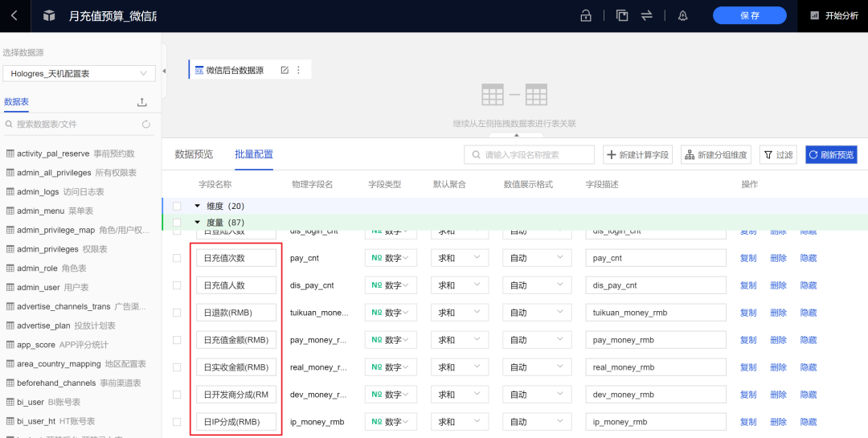The width and height of the screenshot is (868, 438).
Task: Check the 日退款(RMB) row checkbox
Action: (x=177, y=313)
